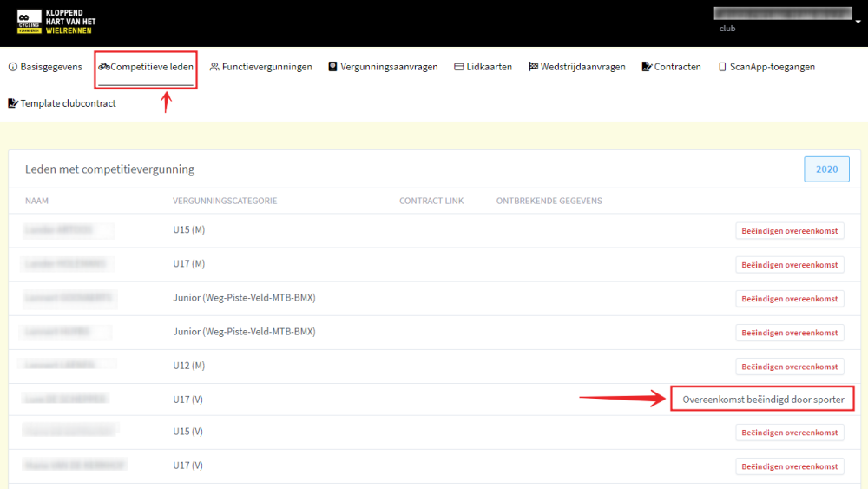Image resolution: width=868 pixels, height=489 pixels.
Task: Click the Template clubcontract edit icon
Action: (13, 103)
